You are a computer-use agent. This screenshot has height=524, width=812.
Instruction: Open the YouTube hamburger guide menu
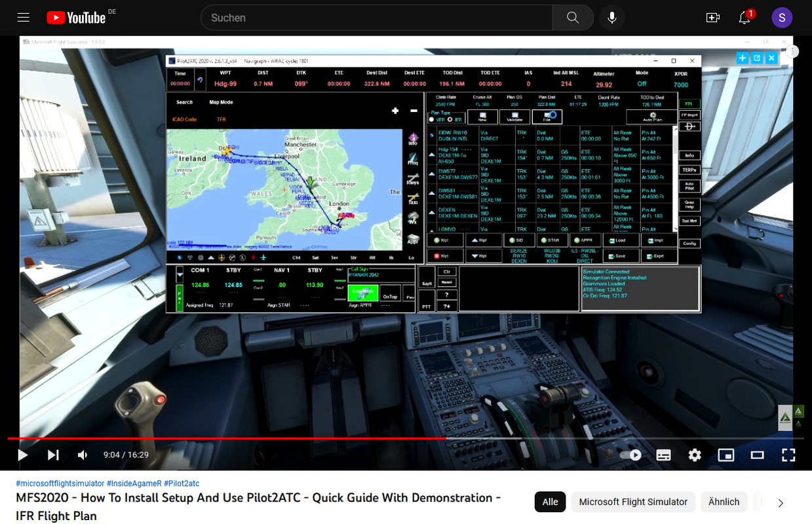[23, 18]
